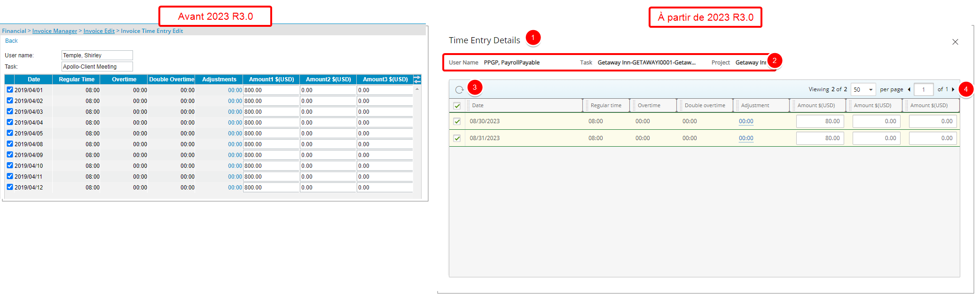Click the Financial breadcrumb

[14, 31]
